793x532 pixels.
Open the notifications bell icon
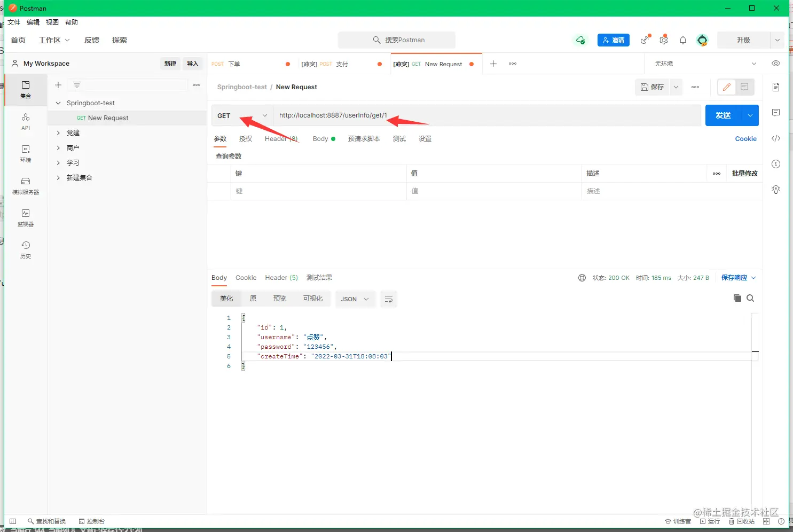pyautogui.click(x=683, y=40)
